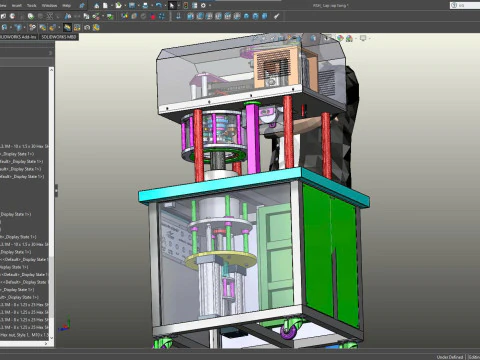
Task: Open Options with the gear icon
Action: 203,6
